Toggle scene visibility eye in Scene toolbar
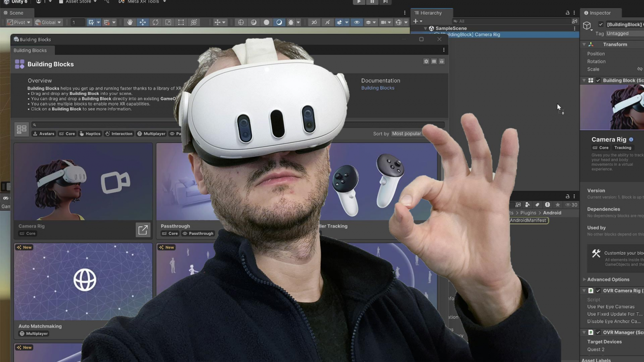The image size is (644, 362). pos(357,22)
